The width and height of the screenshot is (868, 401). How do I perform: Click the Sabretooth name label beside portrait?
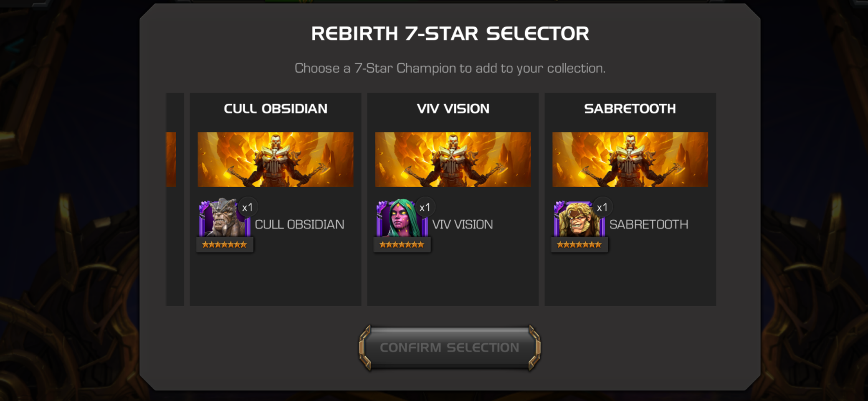[649, 224]
